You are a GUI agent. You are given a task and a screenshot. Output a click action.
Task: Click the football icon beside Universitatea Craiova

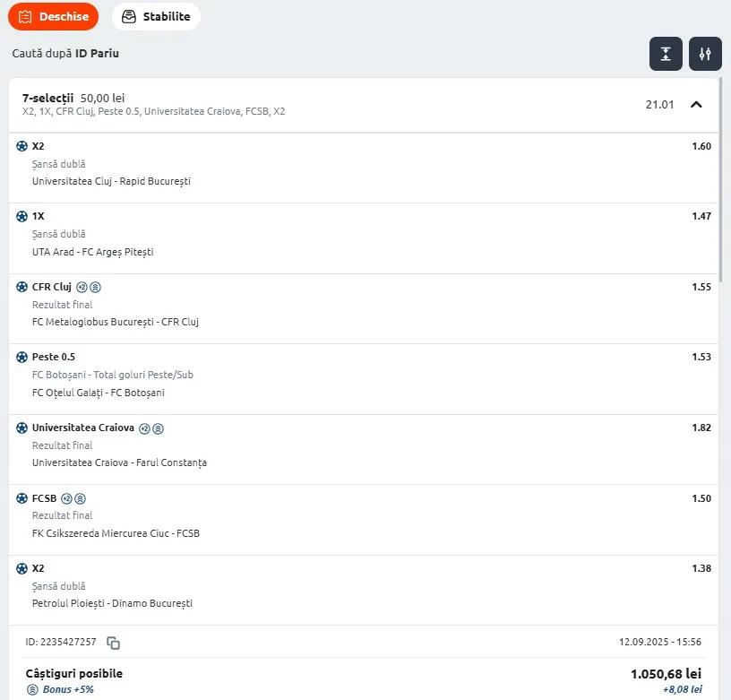pyautogui.click(x=21, y=428)
